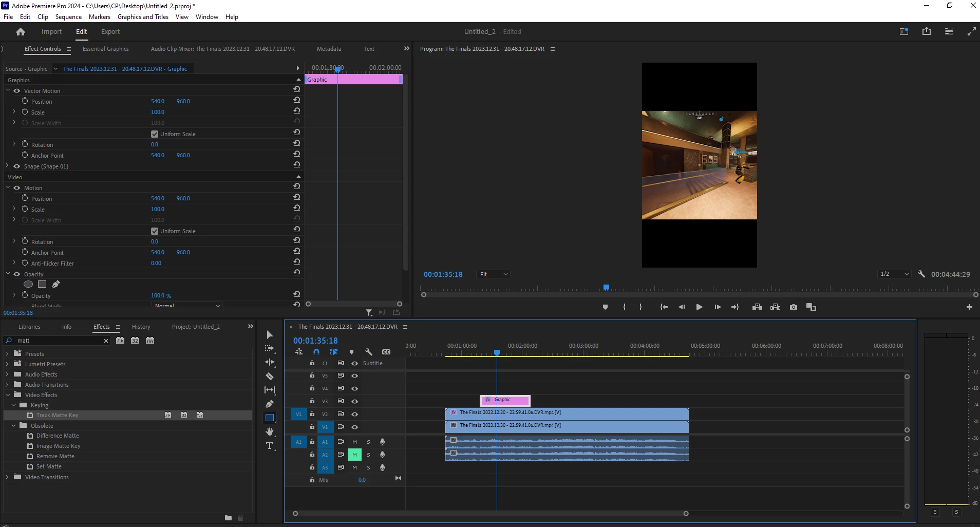Open playback resolution 1/2 dropdown

pos(894,274)
